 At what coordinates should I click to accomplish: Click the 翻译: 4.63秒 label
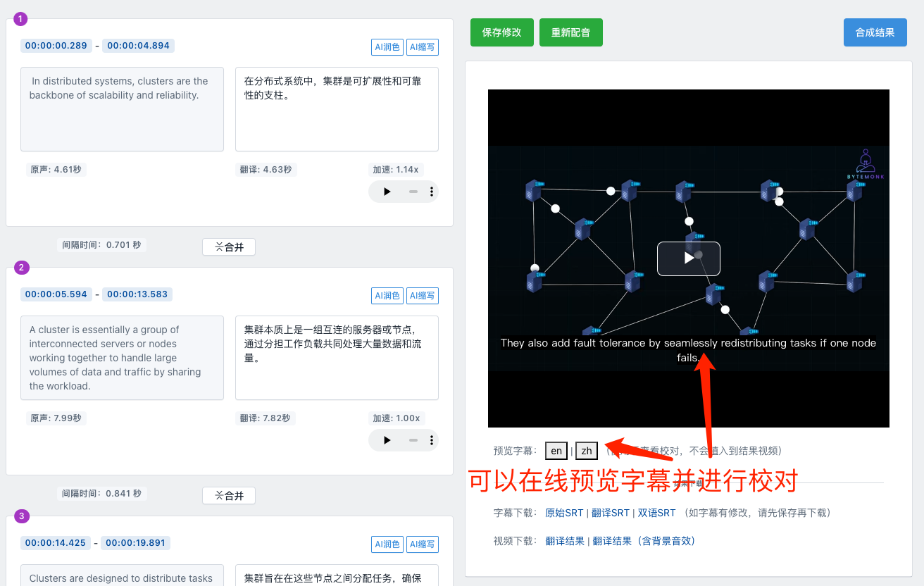(266, 170)
